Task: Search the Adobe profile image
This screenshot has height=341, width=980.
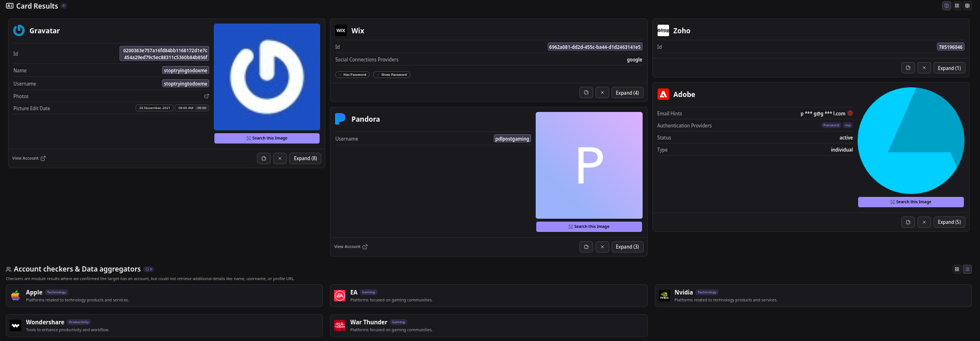Action: [911, 202]
